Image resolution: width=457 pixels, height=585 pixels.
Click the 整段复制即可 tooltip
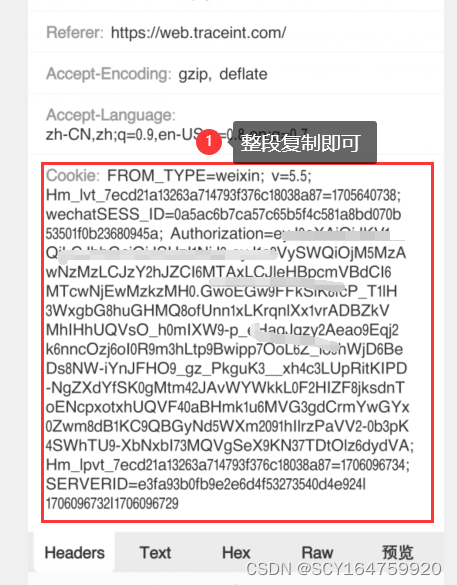[x=305, y=142]
